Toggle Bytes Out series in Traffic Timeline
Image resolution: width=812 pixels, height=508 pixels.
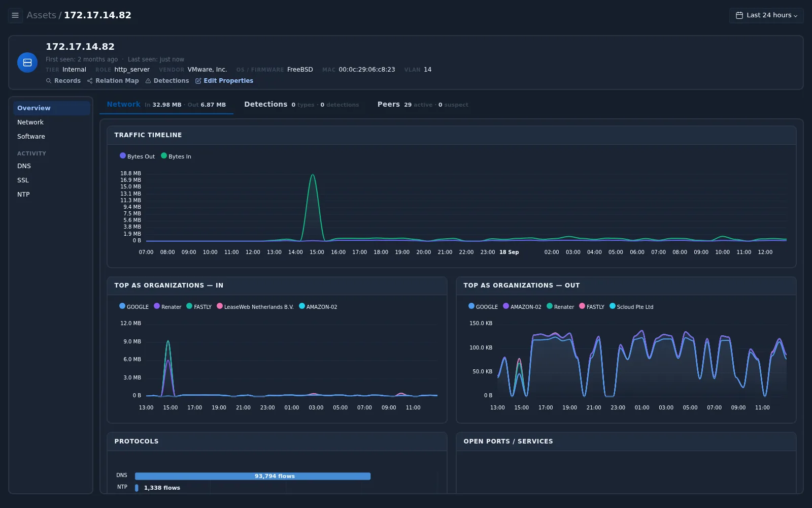coord(138,156)
